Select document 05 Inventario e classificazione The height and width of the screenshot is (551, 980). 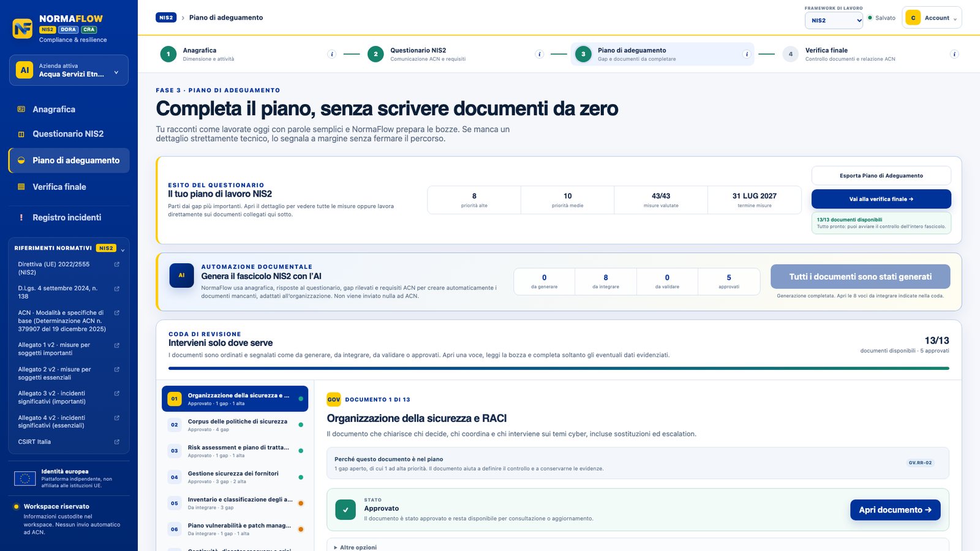[235, 503]
